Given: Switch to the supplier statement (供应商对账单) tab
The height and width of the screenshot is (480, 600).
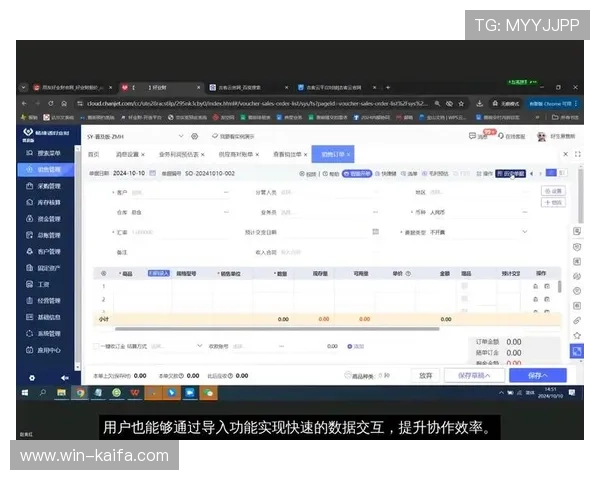Looking at the screenshot, I should pos(236,155).
